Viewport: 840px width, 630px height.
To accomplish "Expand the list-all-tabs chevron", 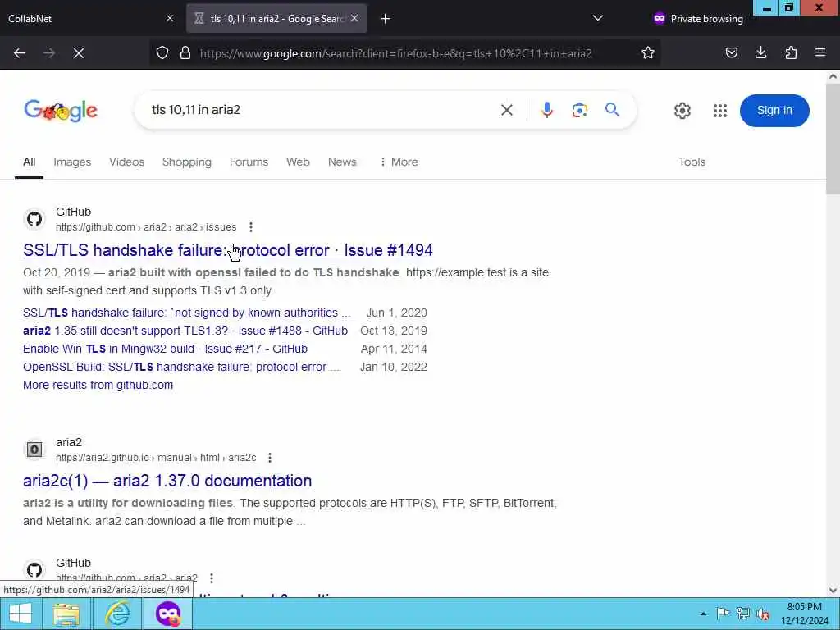I will (598, 18).
